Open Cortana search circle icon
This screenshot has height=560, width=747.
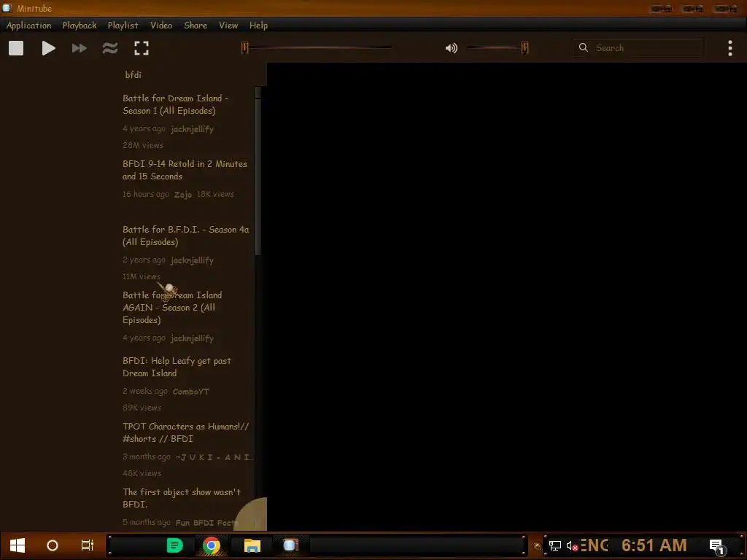coord(53,545)
